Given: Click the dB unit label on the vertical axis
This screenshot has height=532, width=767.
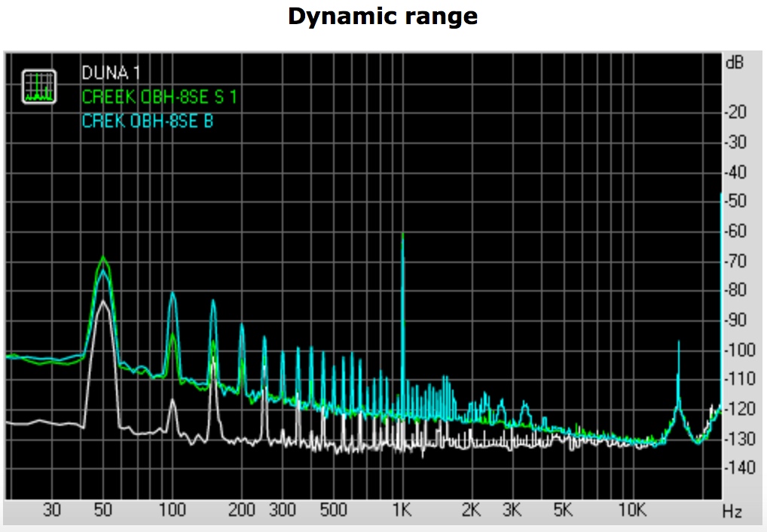Looking at the screenshot, I should 734,63.
